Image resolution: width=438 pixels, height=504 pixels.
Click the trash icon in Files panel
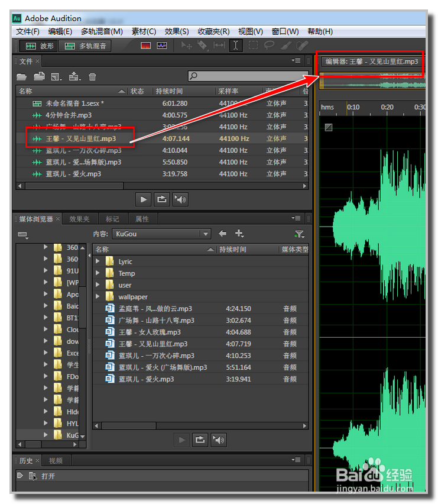click(92, 77)
